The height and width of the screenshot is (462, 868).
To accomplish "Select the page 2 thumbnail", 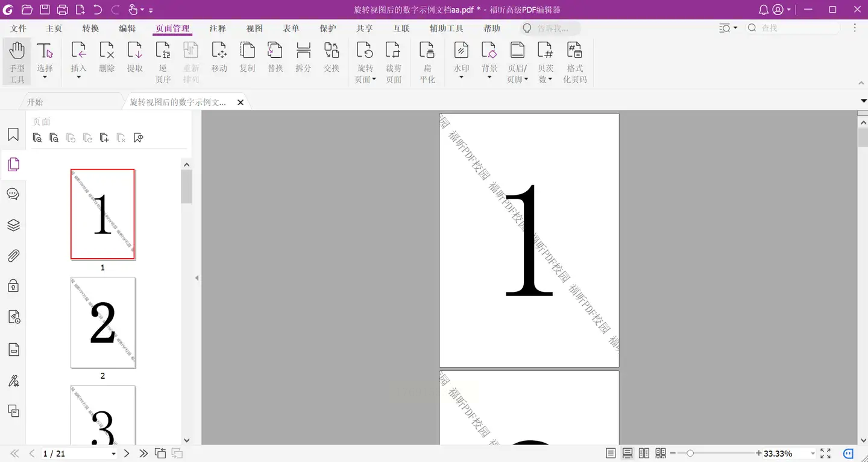I will pyautogui.click(x=103, y=323).
